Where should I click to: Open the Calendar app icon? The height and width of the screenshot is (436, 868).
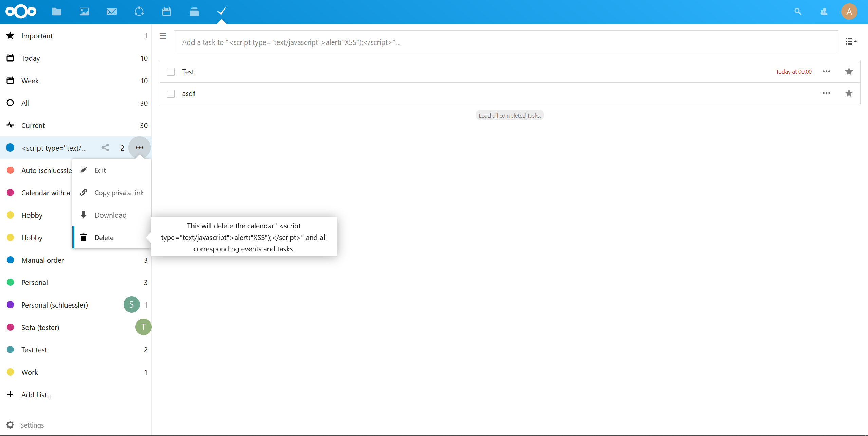167,12
